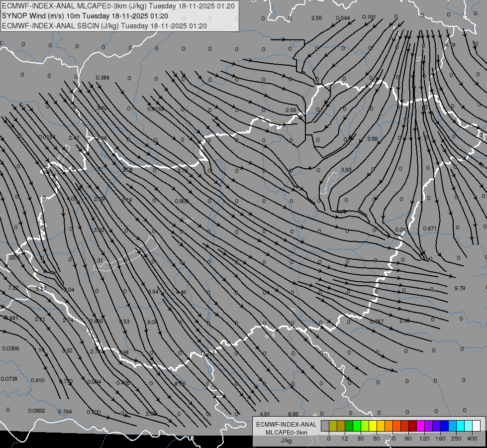Screen dimensions: 487x448
Task: Choose the magenta legend swatch
Action: click(x=420, y=426)
